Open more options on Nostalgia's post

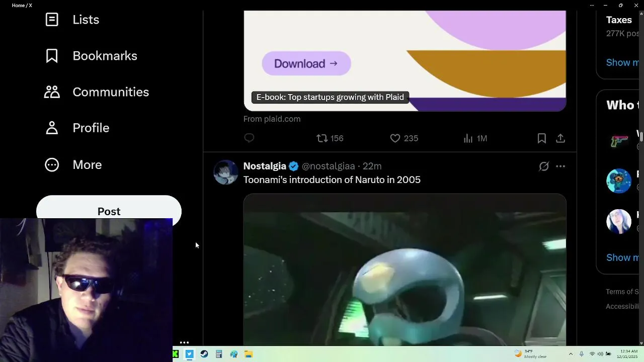(x=560, y=166)
